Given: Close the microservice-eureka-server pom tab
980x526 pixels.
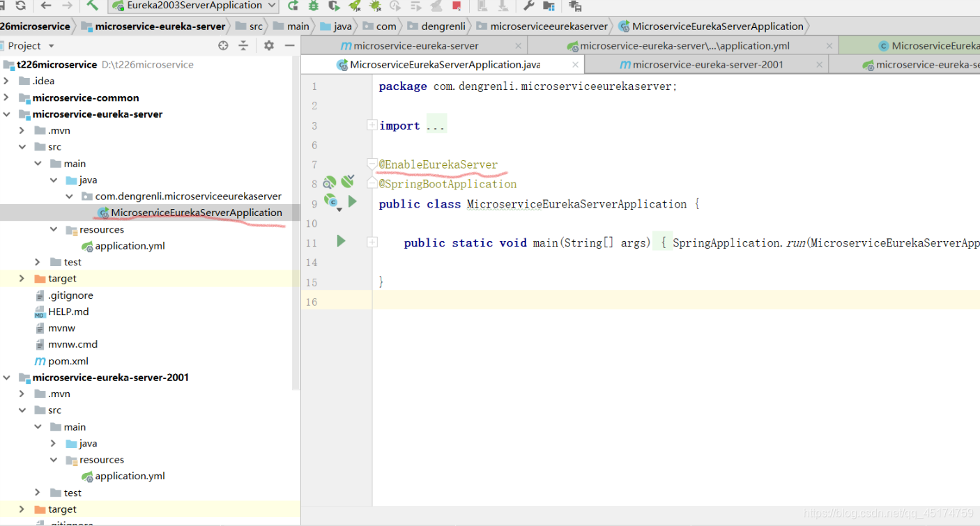Looking at the screenshot, I should 518,46.
